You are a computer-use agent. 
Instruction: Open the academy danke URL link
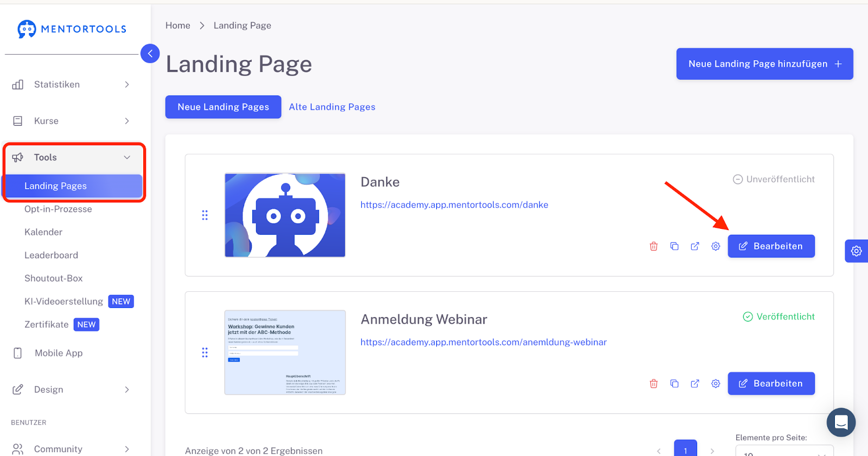tap(455, 205)
